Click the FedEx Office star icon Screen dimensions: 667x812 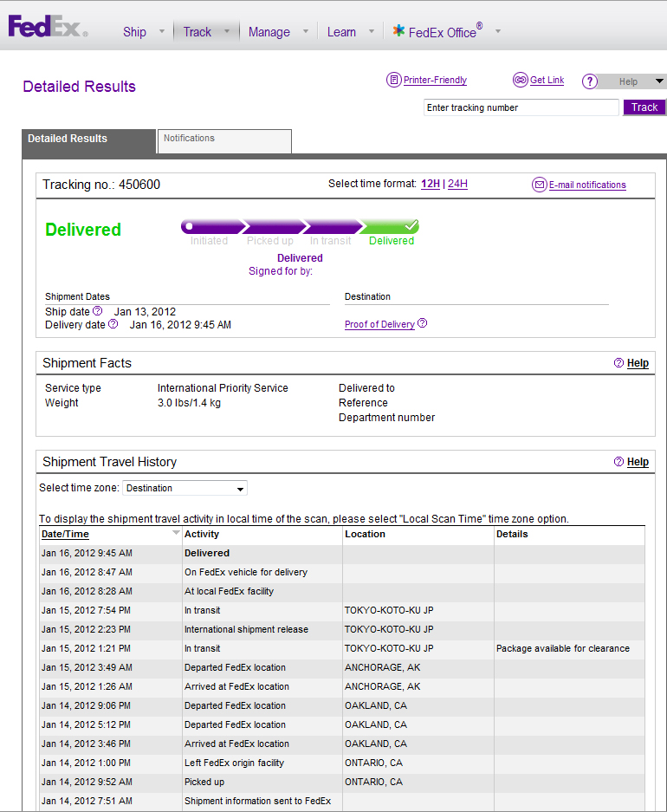(x=398, y=31)
